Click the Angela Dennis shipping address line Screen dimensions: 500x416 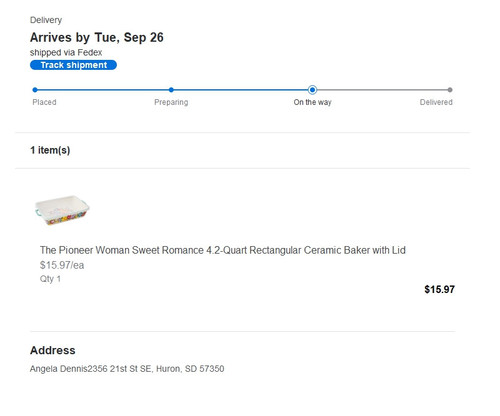pyautogui.click(x=127, y=369)
